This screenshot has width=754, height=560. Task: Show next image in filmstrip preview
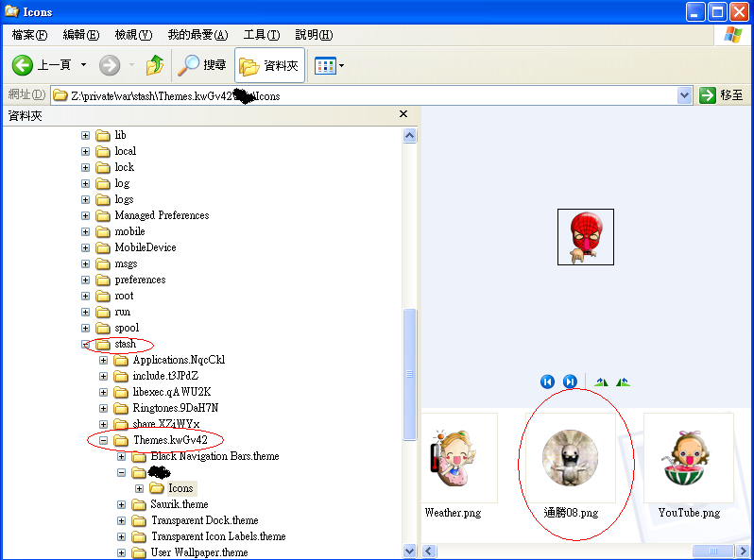coord(570,382)
